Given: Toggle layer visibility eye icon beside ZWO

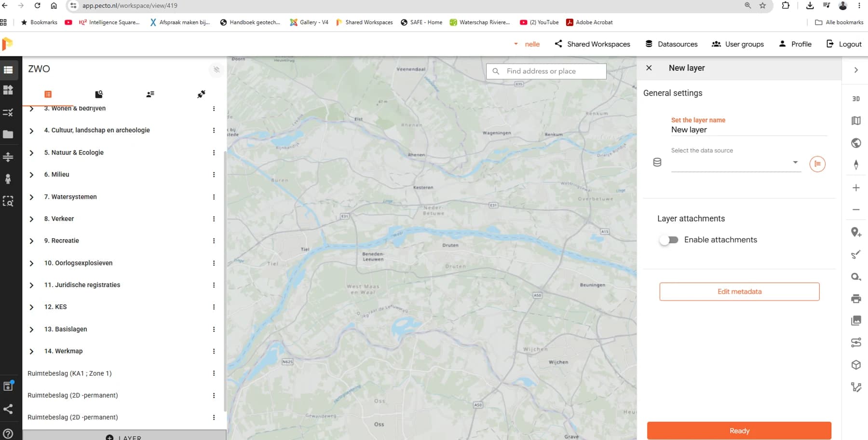Looking at the screenshot, I should pyautogui.click(x=217, y=69).
